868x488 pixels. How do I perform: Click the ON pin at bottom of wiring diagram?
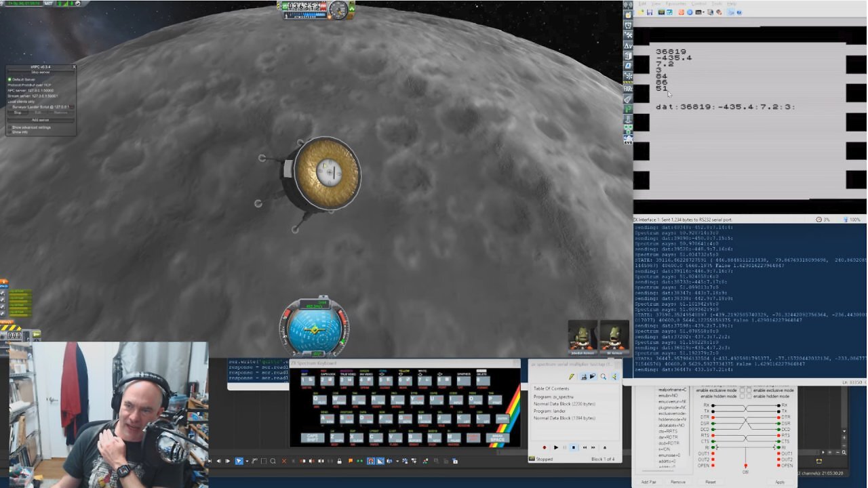tap(745, 465)
